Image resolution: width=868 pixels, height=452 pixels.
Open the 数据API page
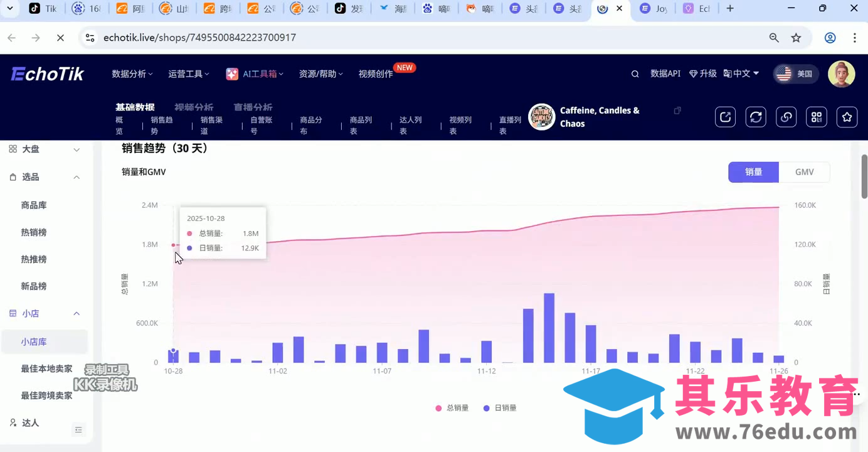tap(665, 73)
